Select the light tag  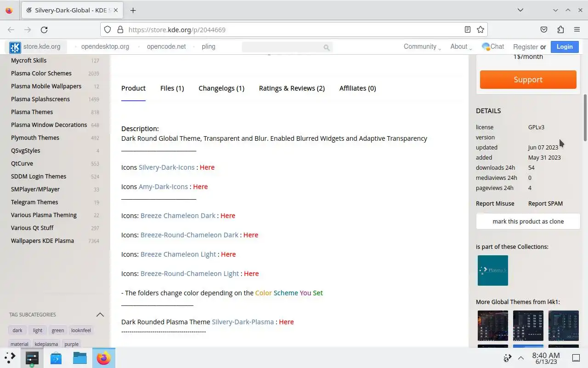pos(38,330)
